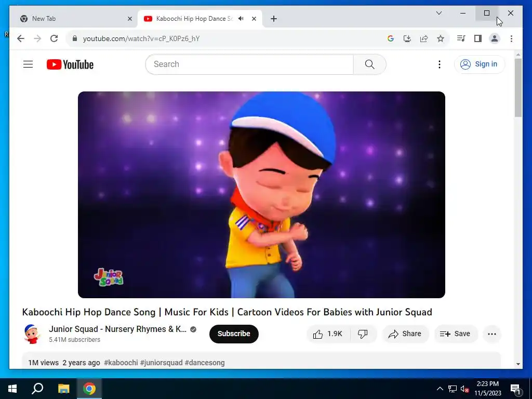Select the address bar URL
This screenshot has width=532, height=399.
tap(141, 38)
